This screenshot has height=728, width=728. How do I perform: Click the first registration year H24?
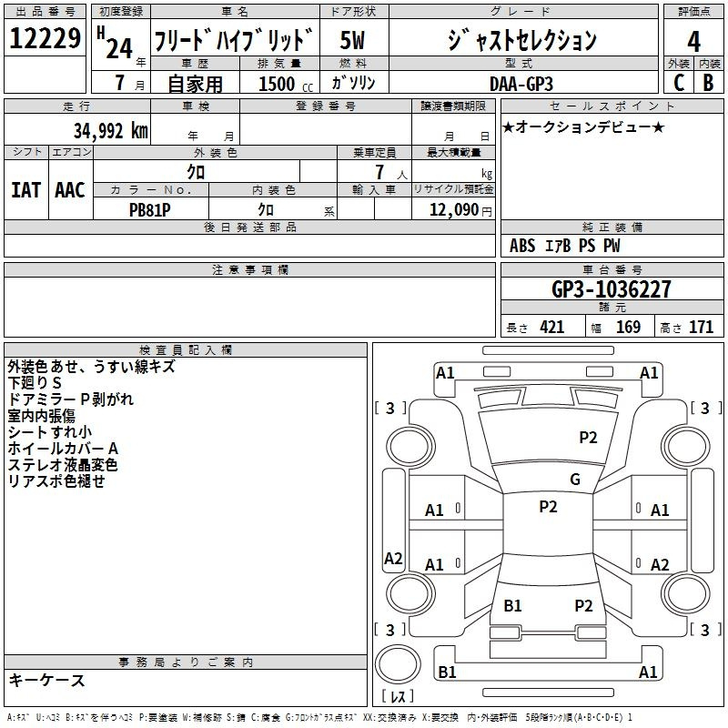pyautogui.click(x=116, y=44)
